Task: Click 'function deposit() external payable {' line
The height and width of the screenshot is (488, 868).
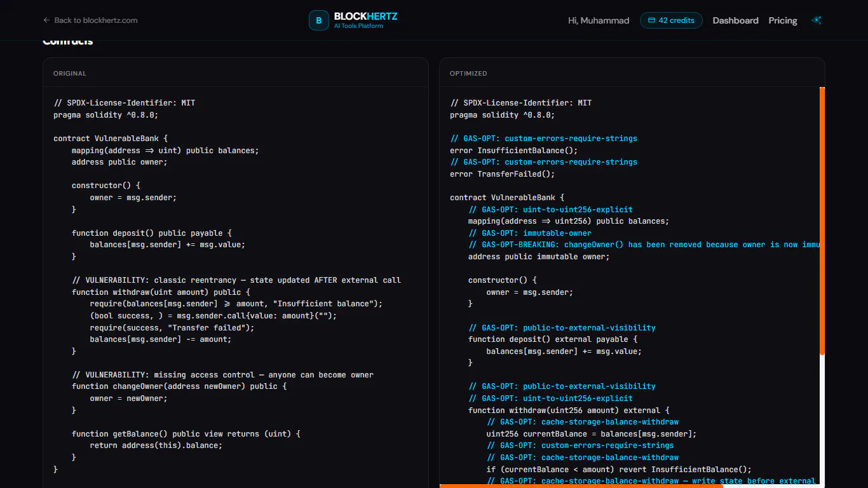Action: [553, 339]
